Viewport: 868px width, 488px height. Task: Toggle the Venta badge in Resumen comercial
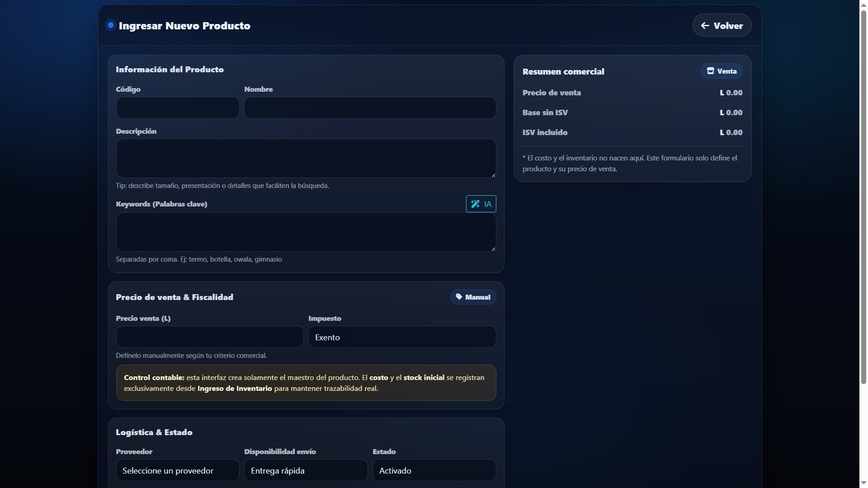(x=721, y=71)
